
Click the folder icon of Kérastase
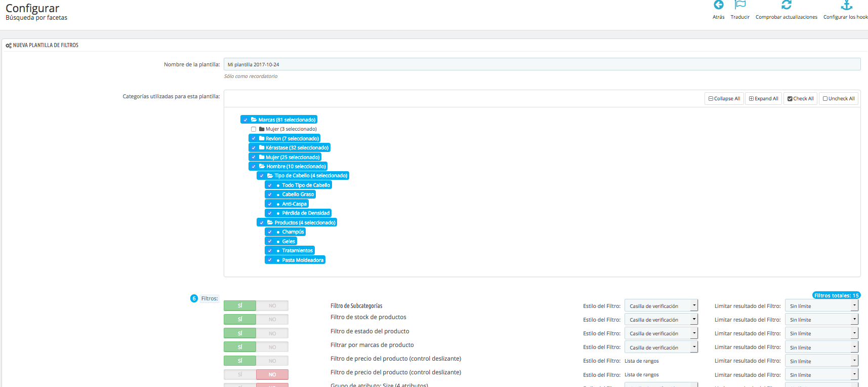tap(262, 147)
